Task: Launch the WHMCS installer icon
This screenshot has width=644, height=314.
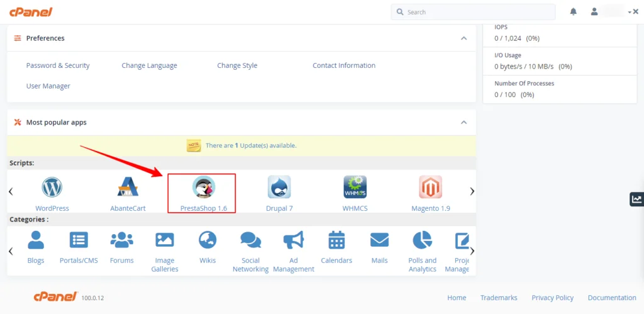Action: pos(355,188)
